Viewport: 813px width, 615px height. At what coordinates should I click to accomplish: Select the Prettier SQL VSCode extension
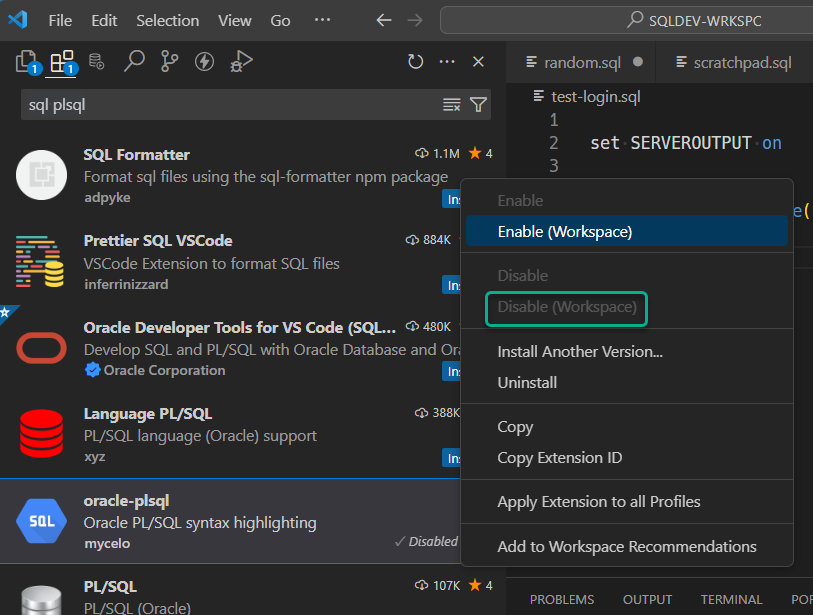tap(230, 262)
